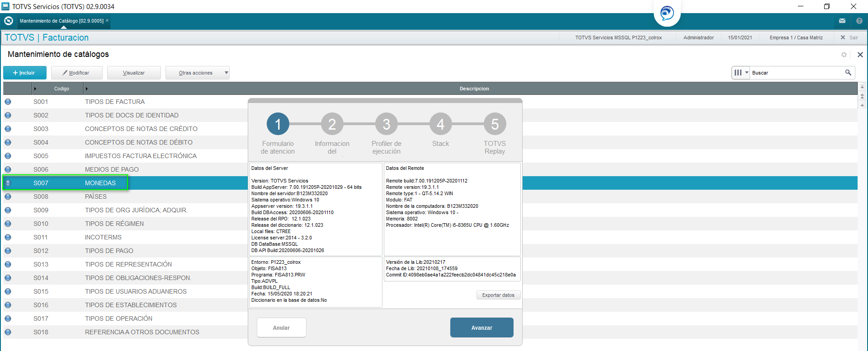Click status circle of row S015

tap(8, 291)
